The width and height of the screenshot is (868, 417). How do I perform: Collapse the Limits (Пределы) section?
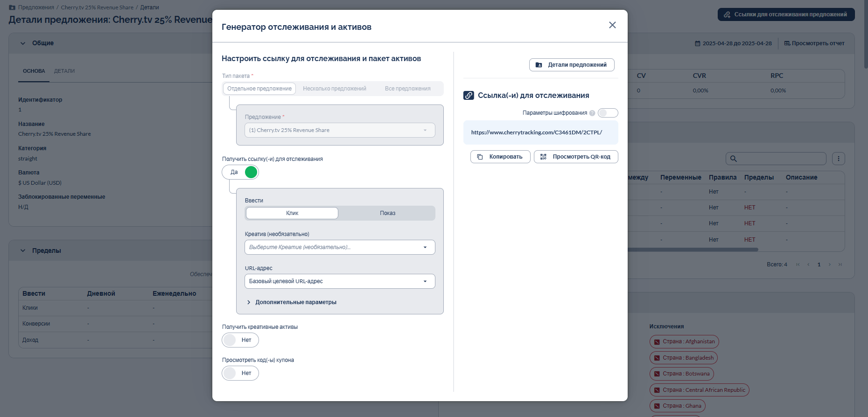click(23, 251)
